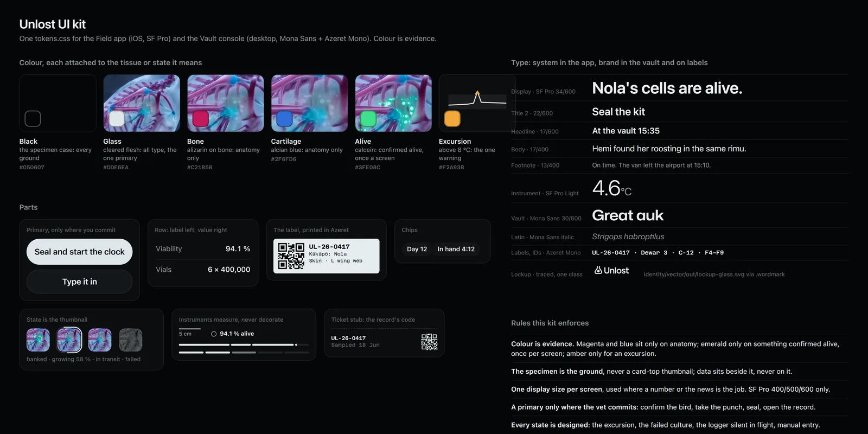Click the QR code on the printed label
Screen dimensions: 868x434
pos(291,256)
